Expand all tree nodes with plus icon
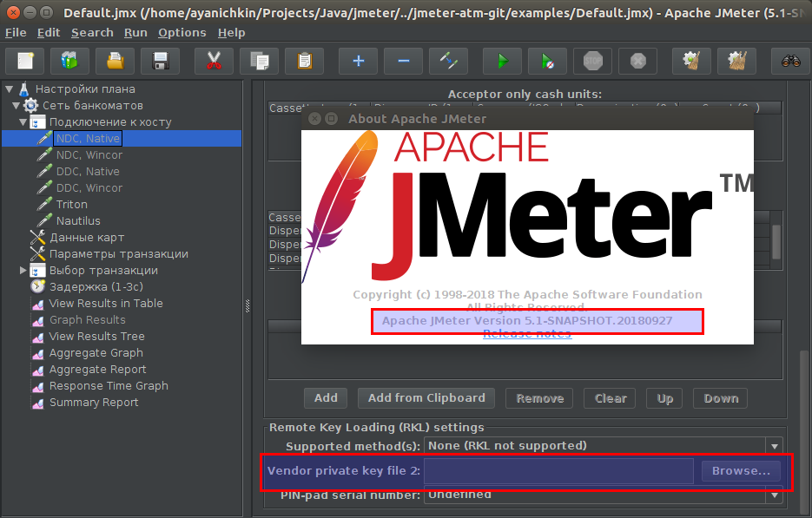 point(359,61)
